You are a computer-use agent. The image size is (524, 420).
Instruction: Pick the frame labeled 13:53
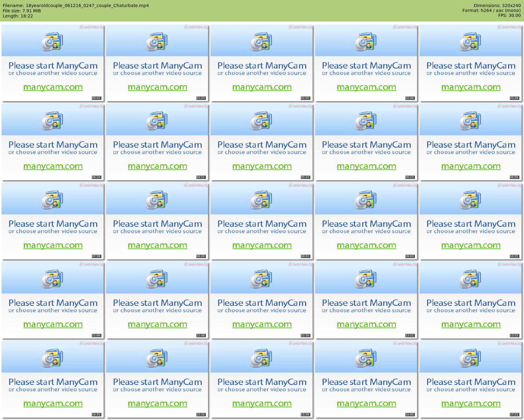click(471, 300)
